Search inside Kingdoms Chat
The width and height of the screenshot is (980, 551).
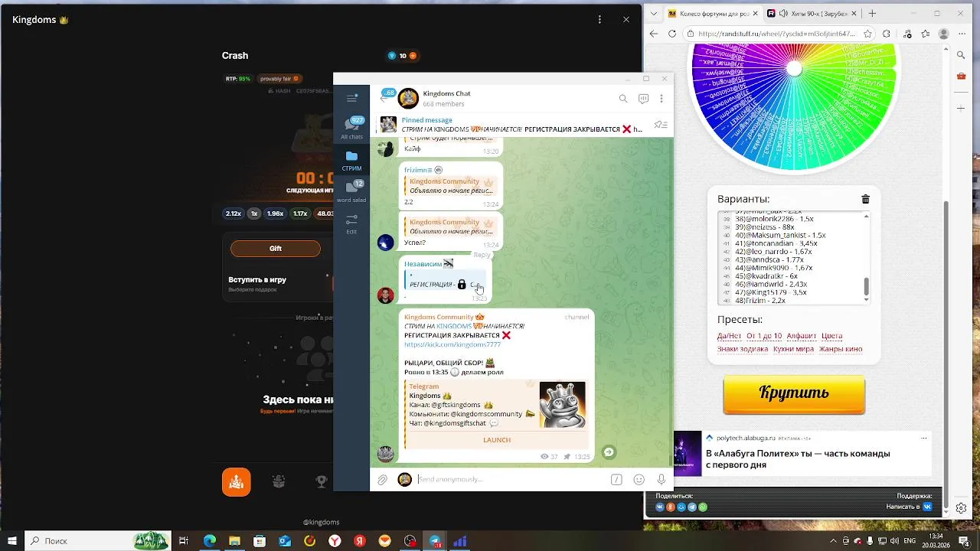tap(623, 99)
